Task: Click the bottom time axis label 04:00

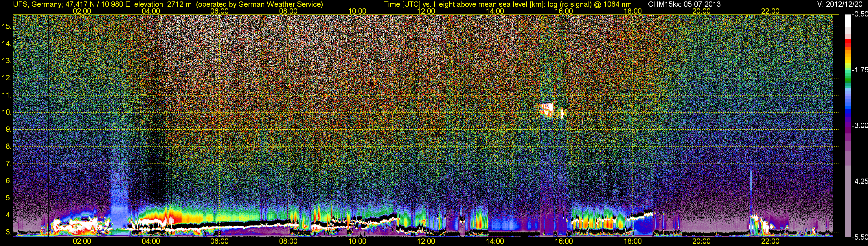Action: coord(151,241)
